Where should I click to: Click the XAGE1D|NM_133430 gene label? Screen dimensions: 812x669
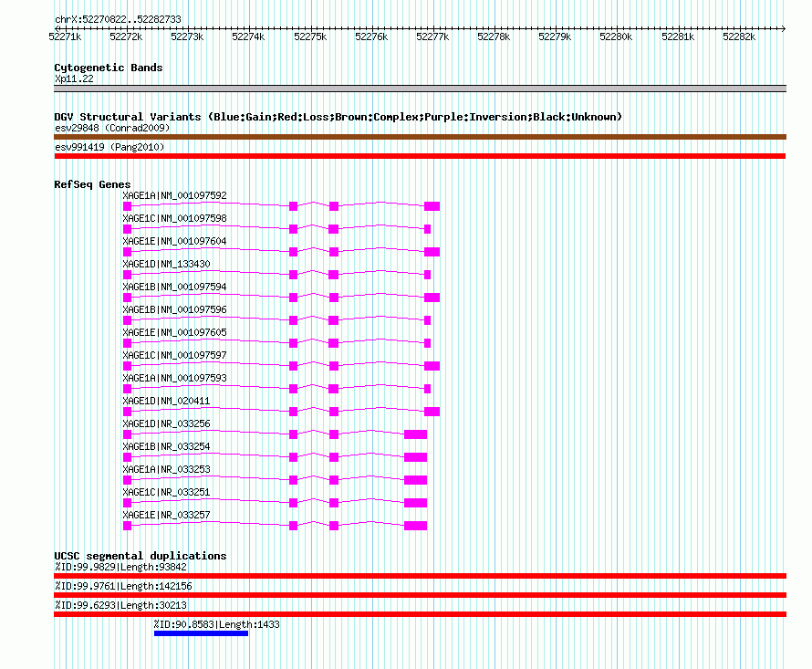pos(166,264)
